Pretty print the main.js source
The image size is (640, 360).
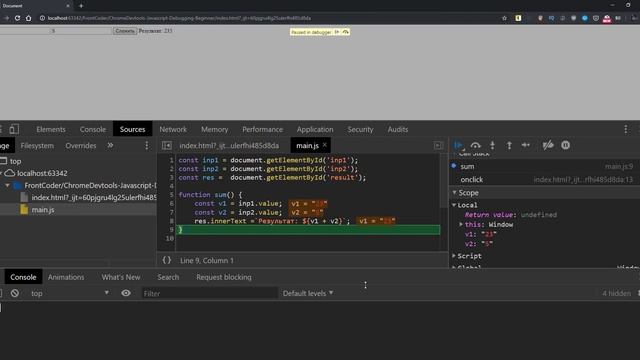(x=167, y=260)
